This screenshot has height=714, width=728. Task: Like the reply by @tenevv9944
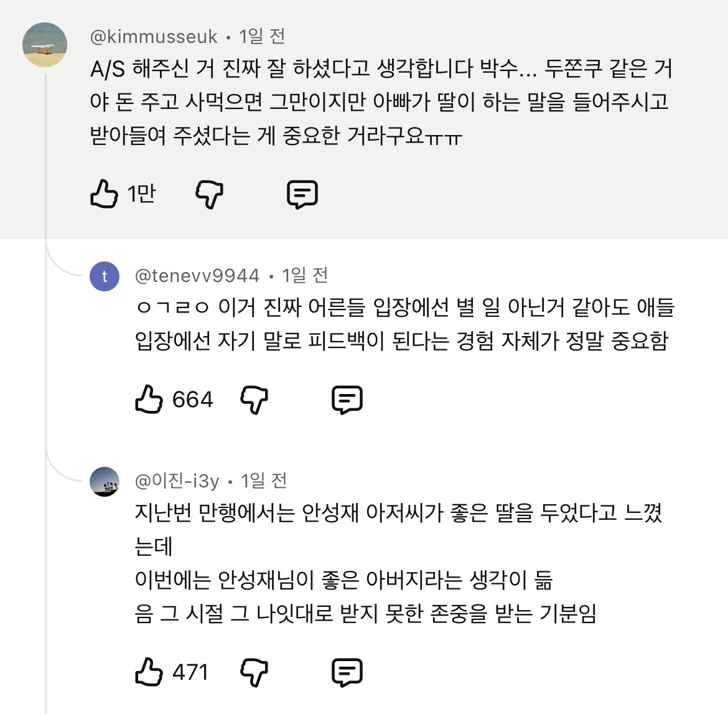149,400
